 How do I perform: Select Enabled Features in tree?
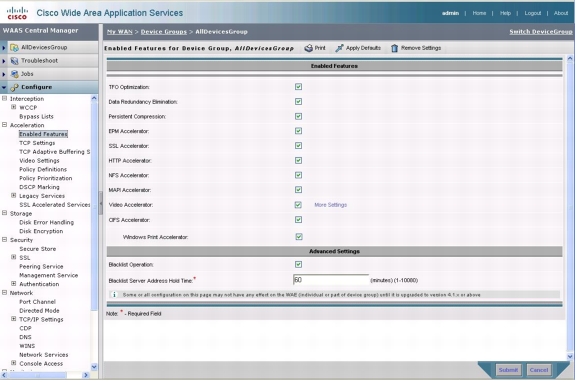pos(43,134)
